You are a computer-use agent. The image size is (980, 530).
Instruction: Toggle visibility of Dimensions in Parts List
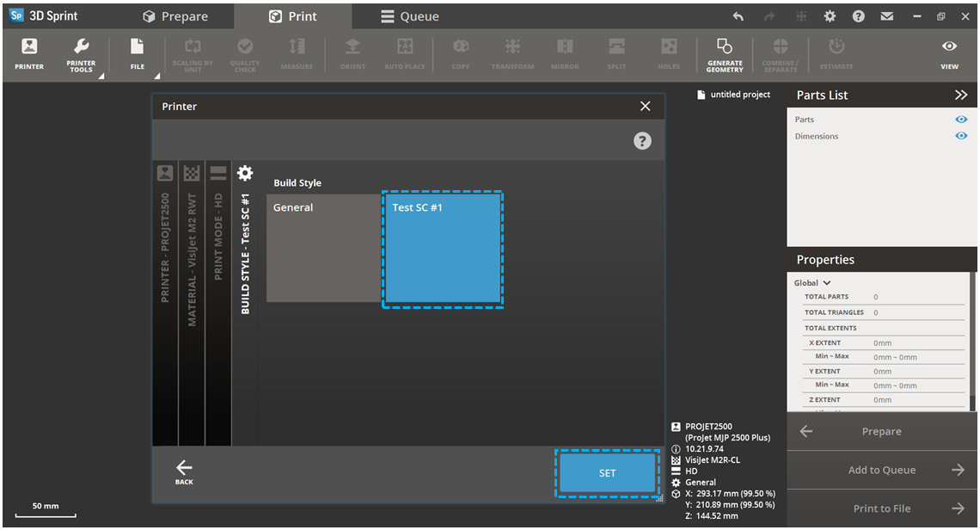pyautogui.click(x=961, y=136)
